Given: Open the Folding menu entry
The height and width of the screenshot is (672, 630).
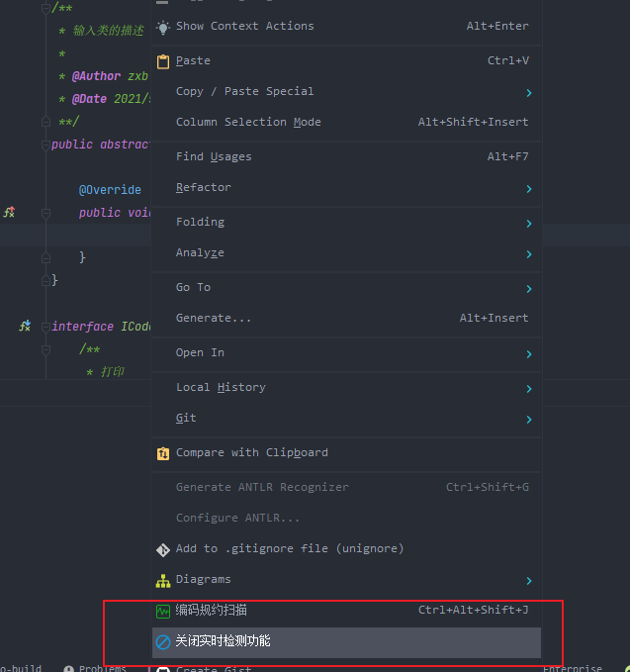Looking at the screenshot, I should click(346, 223).
